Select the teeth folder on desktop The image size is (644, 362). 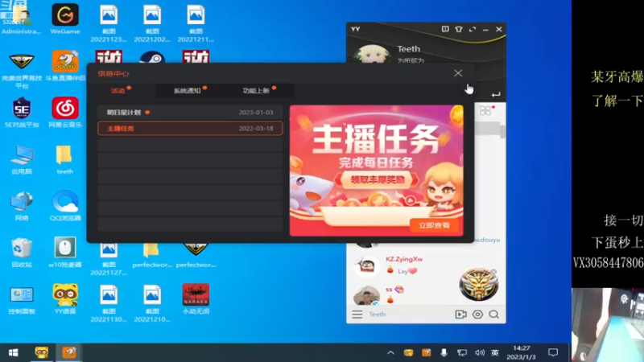pos(64,159)
